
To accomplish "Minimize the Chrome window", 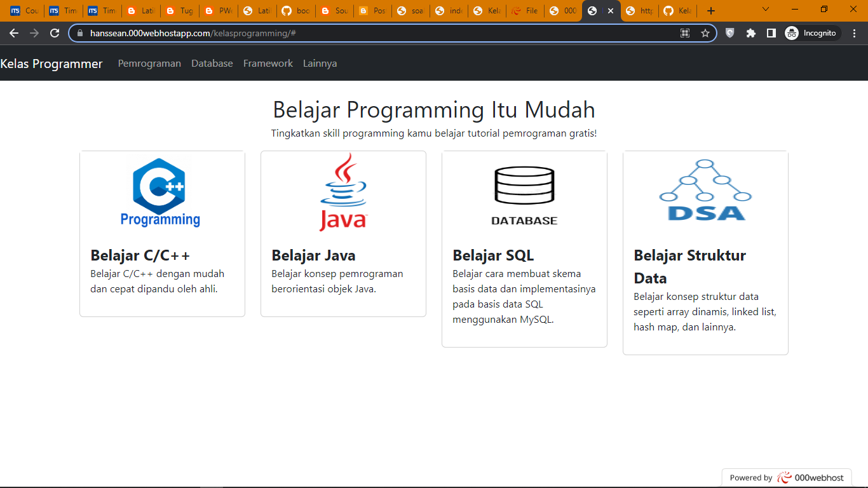I will [x=795, y=9].
